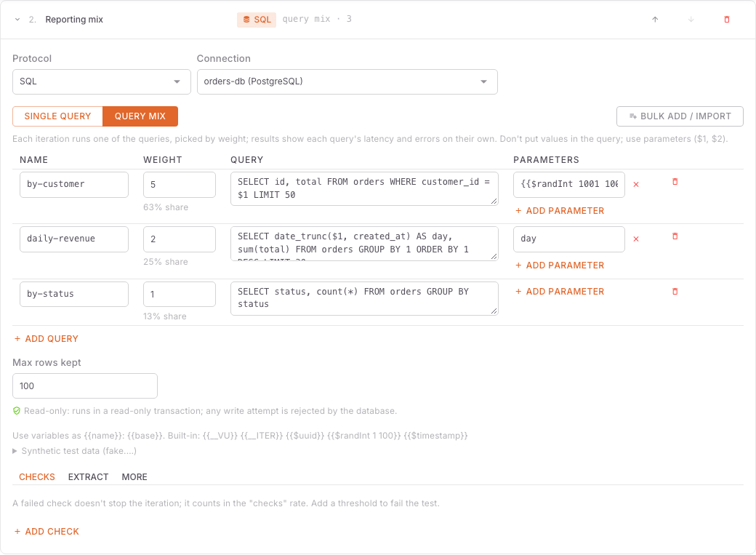This screenshot has height=555, width=756.
Task: Edit the by-customer name field
Action: 74,184
